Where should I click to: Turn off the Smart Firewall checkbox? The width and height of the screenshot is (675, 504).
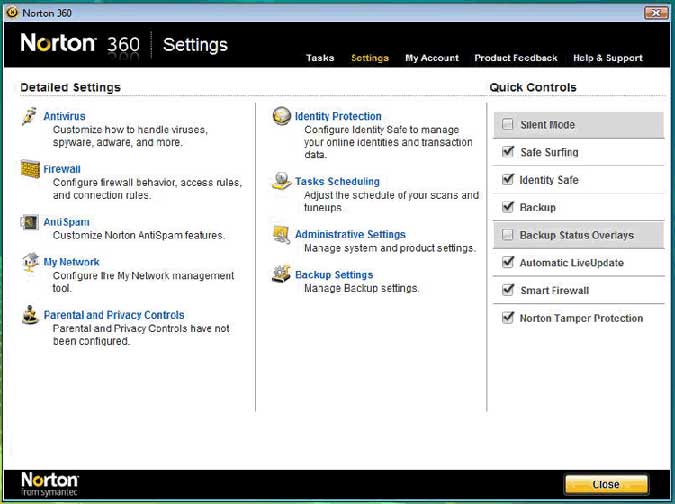(x=508, y=289)
